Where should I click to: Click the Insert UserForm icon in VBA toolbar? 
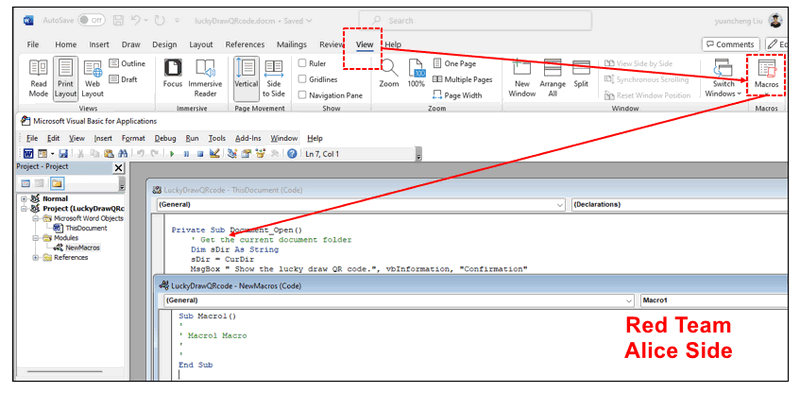click(42, 154)
